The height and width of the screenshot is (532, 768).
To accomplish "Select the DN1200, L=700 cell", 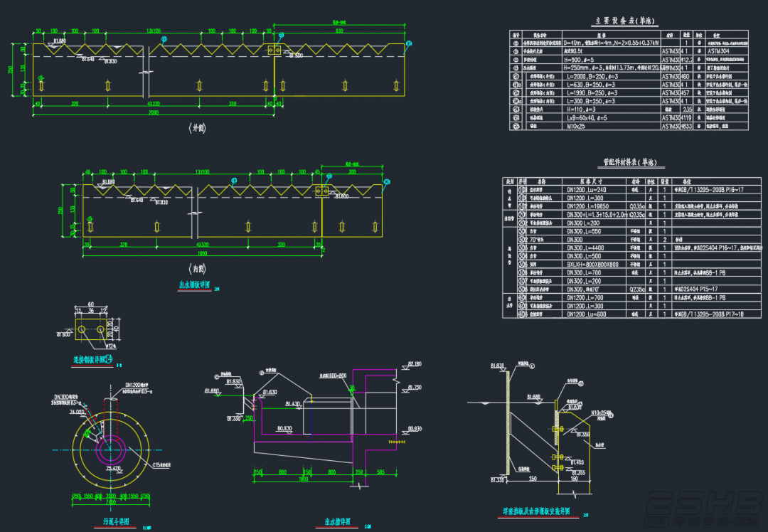I will [x=585, y=298].
